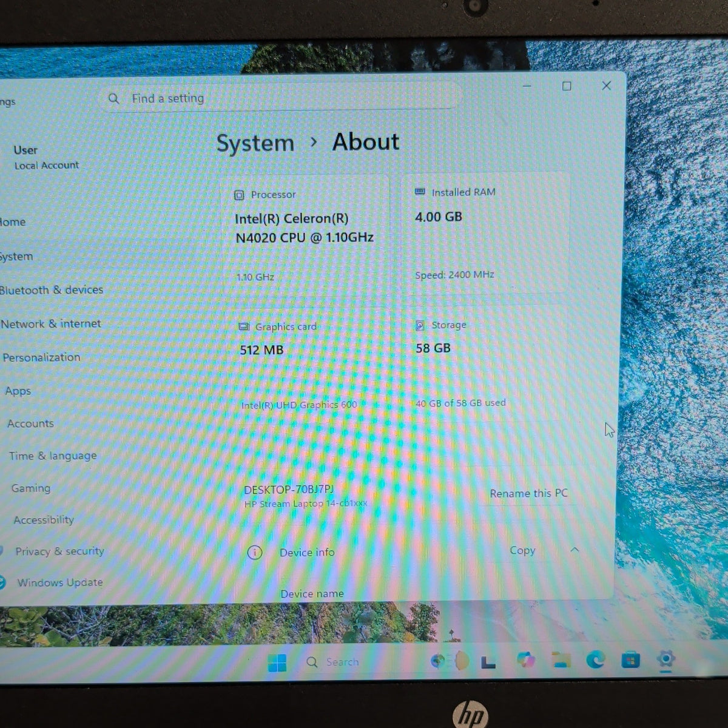Close the Settings window
The image size is (728, 728).
[606, 86]
